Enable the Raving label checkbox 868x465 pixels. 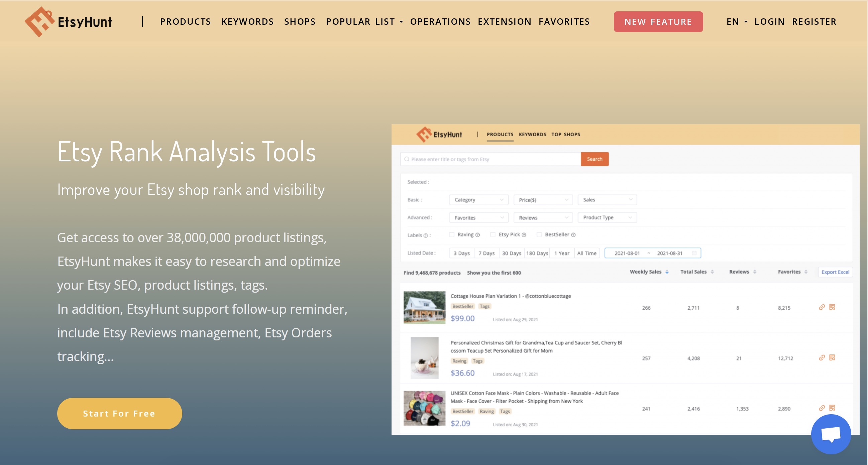point(451,235)
